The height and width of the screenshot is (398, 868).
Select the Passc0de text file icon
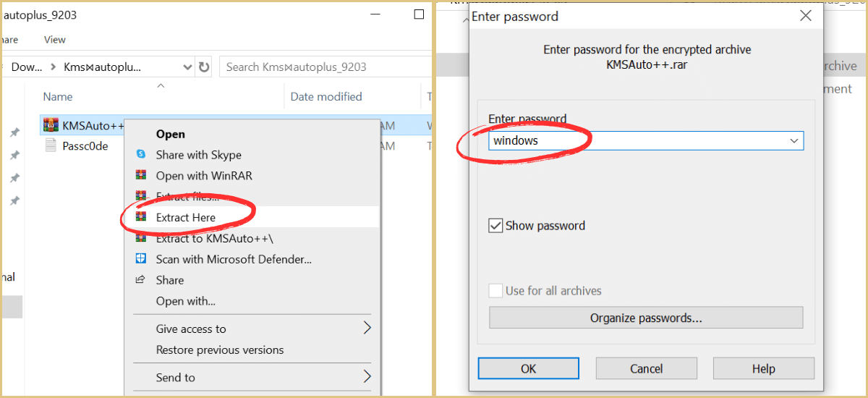[x=50, y=146]
